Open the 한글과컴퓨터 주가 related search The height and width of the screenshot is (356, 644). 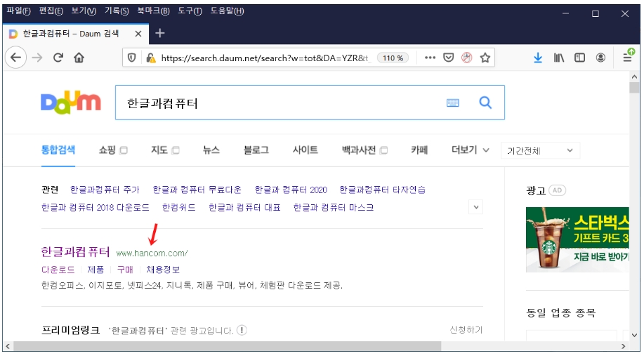105,190
